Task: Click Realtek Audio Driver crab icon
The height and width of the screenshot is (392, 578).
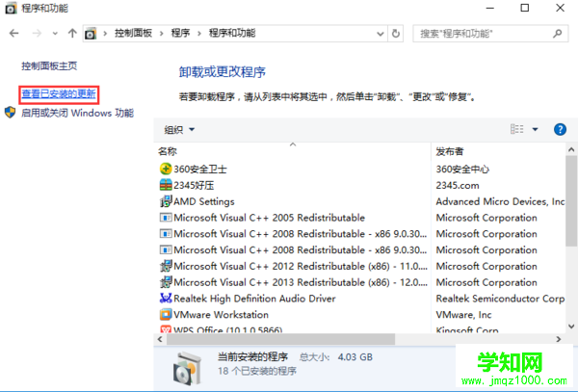Action: (x=166, y=298)
